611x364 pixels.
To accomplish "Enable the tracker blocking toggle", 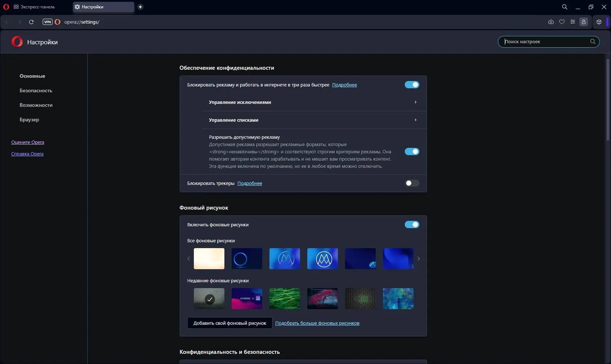I will pos(412,183).
